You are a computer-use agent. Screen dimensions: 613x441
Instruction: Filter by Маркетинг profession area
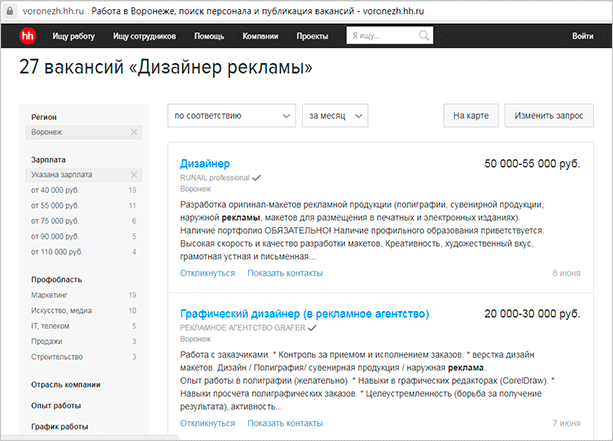pyautogui.click(x=51, y=295)
